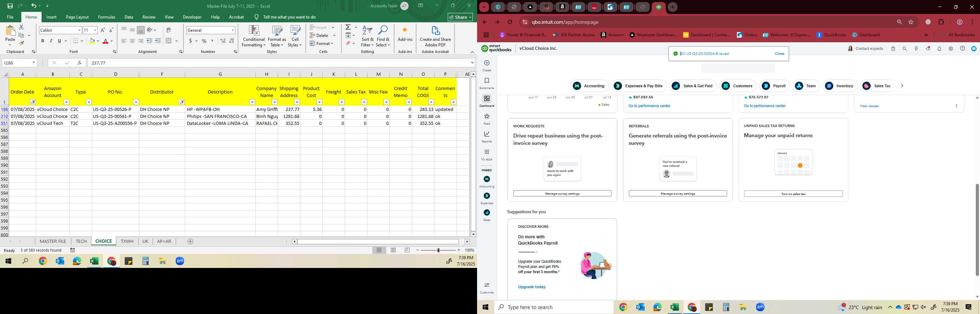Click Turn on sales tax button

pos(793,194)
